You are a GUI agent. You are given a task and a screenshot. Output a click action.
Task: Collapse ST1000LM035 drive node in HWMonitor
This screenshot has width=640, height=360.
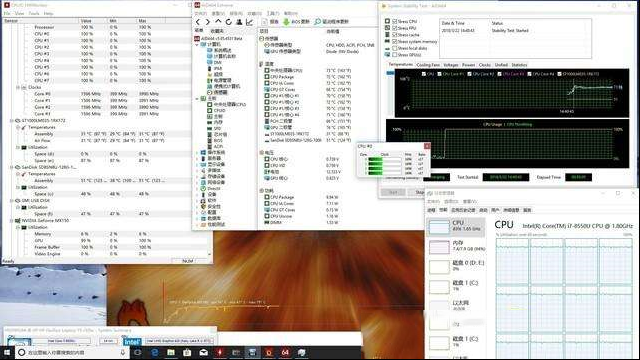click(x=11, y=121)
